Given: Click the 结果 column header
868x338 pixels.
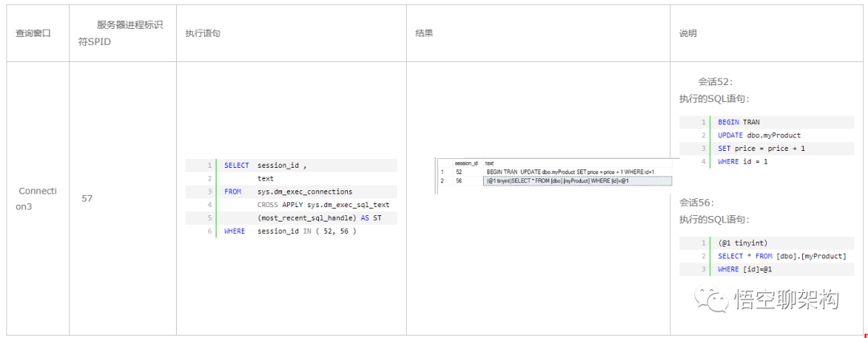Looking at the screenshot, I should pos(424,33).
